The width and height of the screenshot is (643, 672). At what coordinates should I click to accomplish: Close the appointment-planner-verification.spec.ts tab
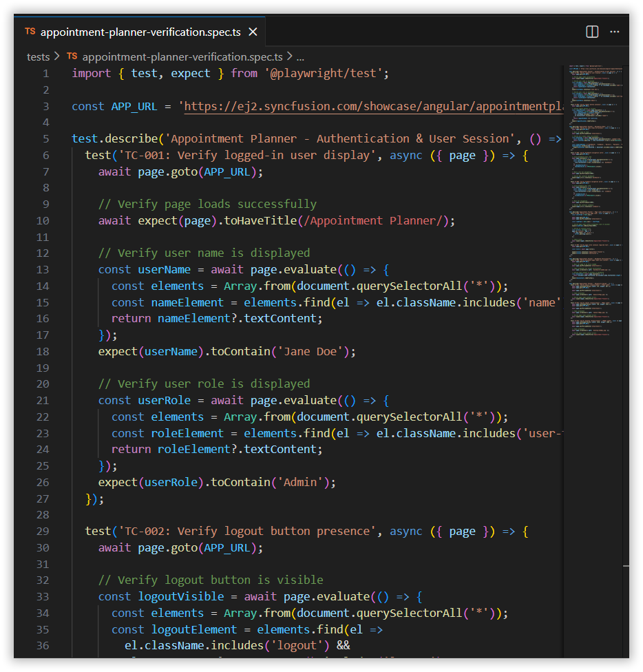click(x=253, y=32)
